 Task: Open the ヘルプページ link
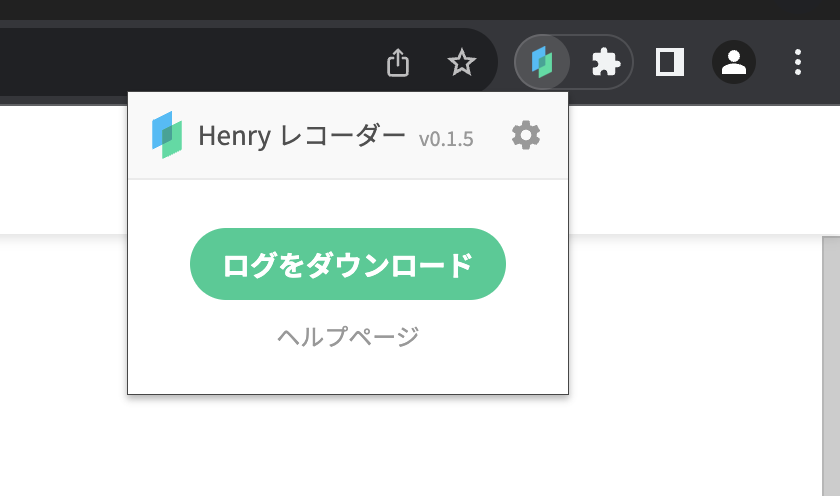tap(348, 336)
